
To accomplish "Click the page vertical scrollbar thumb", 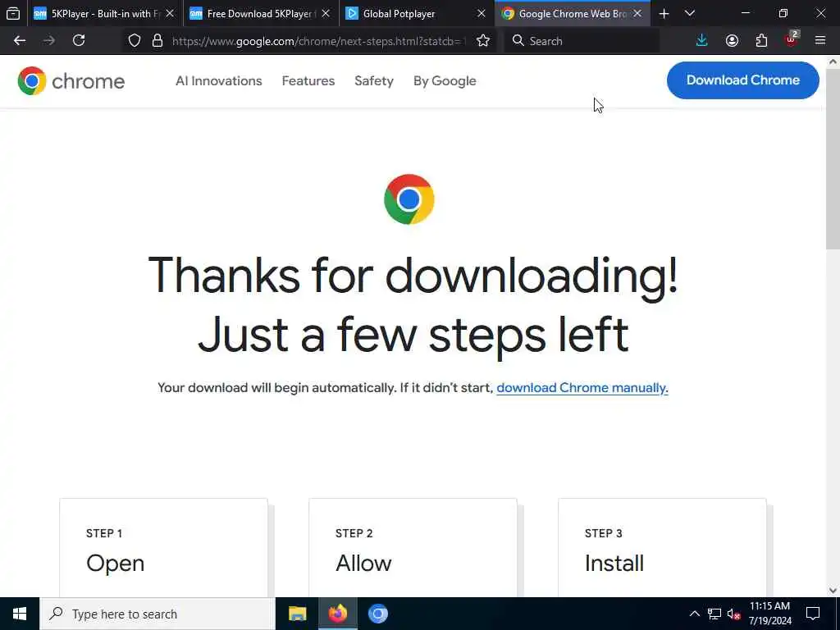I will point(833,158).
